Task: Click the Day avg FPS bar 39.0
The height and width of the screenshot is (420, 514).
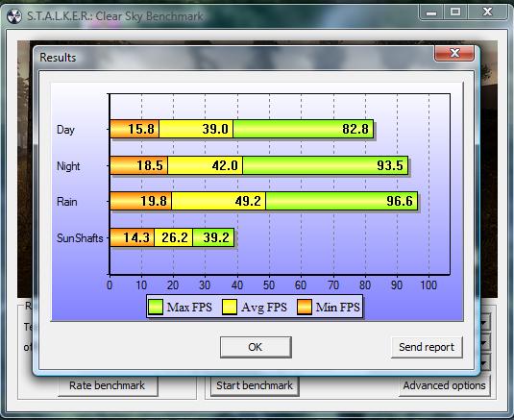Action: point(196,129)
